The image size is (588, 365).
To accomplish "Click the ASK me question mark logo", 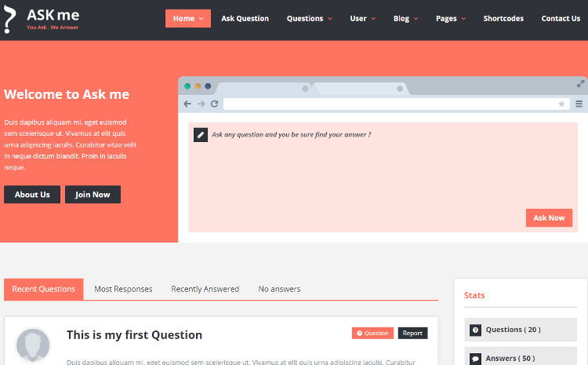I will pyautogui.click(x=9, y=20).
